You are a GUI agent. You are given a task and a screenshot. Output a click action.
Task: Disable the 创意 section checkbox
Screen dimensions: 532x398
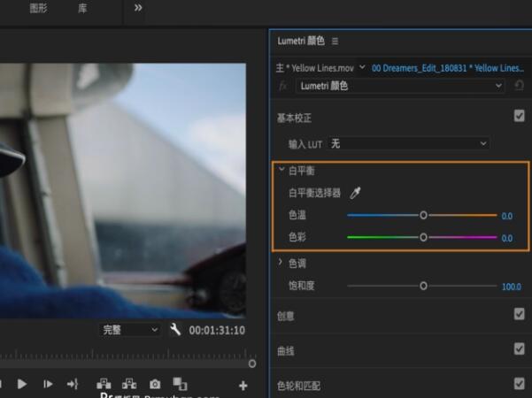[x=519, y=314]
